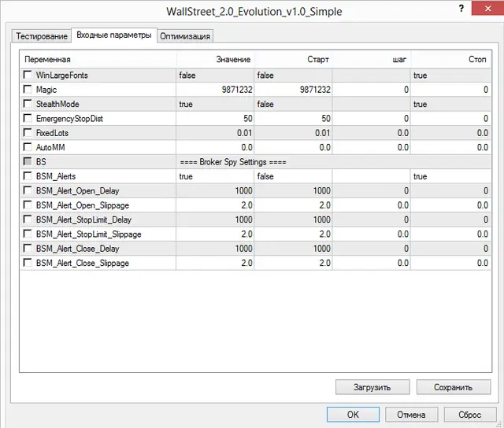Confirm with the OK button
This screenshot has width=504, height=428.
click(353, 414)
